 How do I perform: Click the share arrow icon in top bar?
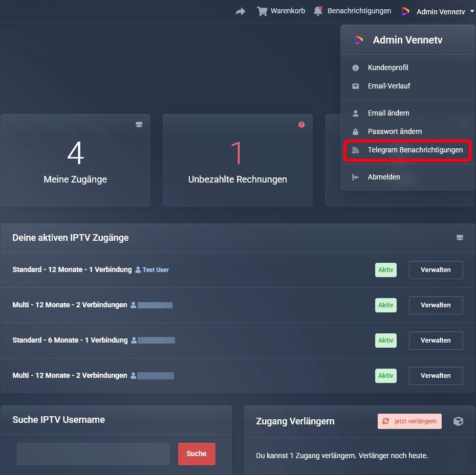240,11
